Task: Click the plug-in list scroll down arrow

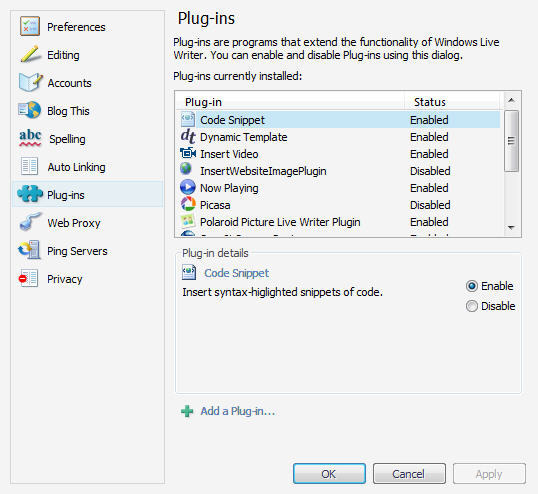Action: 511,227
